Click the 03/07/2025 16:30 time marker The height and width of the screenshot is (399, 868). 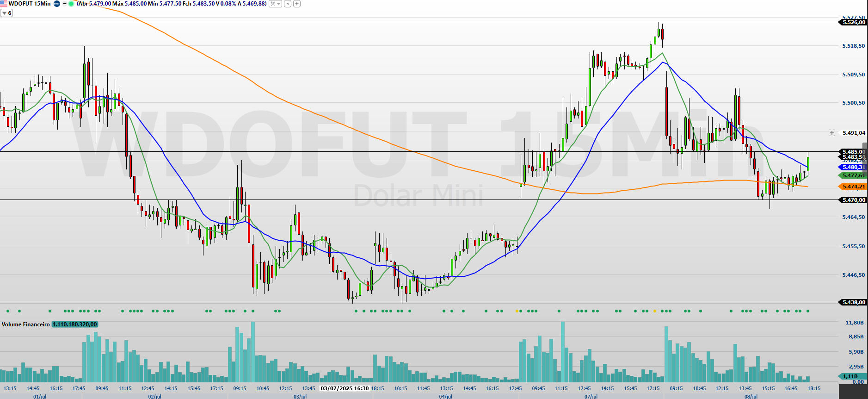pos(345,388)
